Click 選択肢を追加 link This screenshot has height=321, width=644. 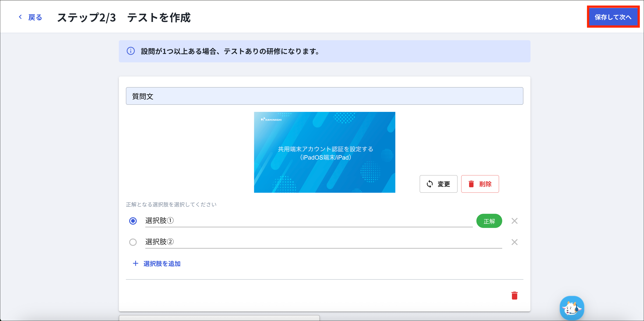162,264
